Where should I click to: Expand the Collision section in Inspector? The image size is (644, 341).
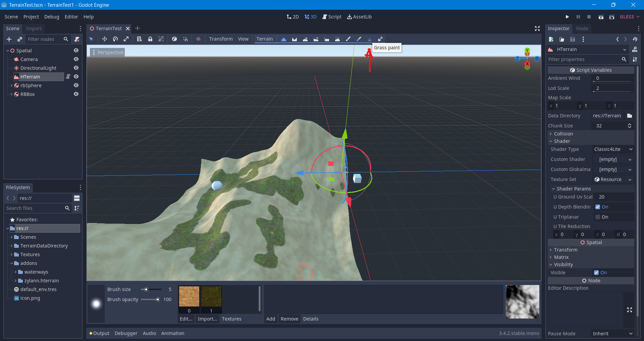562,133
